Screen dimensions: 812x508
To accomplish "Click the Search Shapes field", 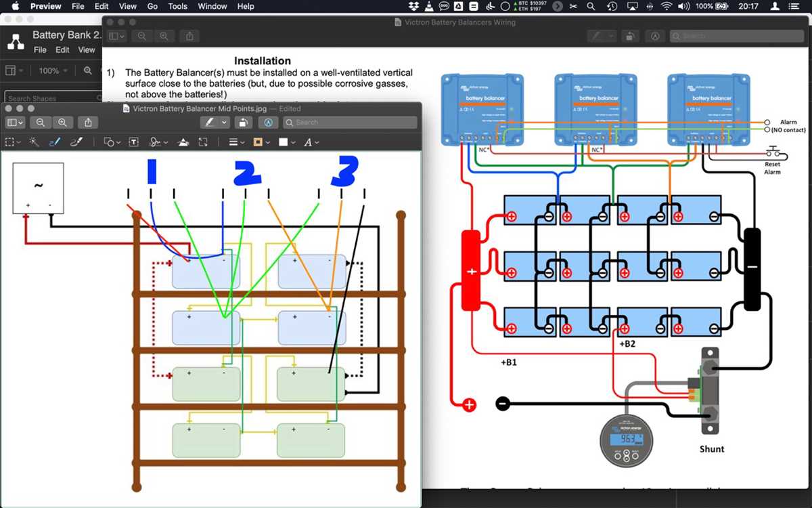I will pos(54,98).
